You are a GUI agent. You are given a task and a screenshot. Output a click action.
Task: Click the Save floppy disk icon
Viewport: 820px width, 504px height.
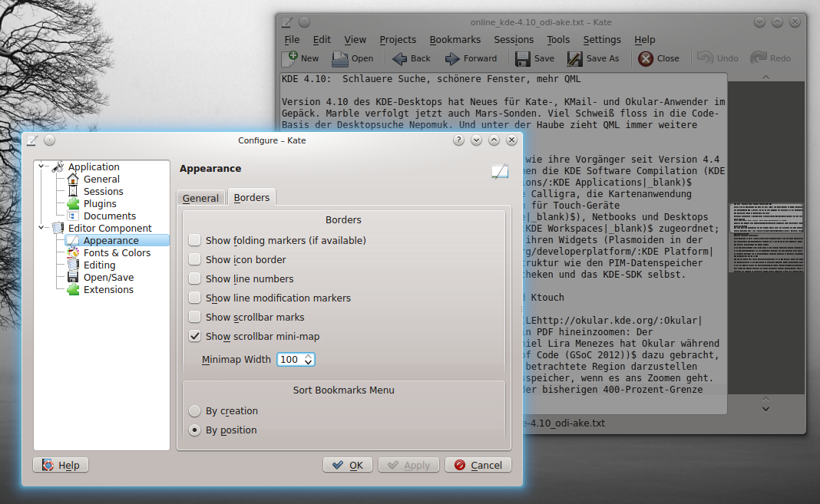(x=523, y=58)
